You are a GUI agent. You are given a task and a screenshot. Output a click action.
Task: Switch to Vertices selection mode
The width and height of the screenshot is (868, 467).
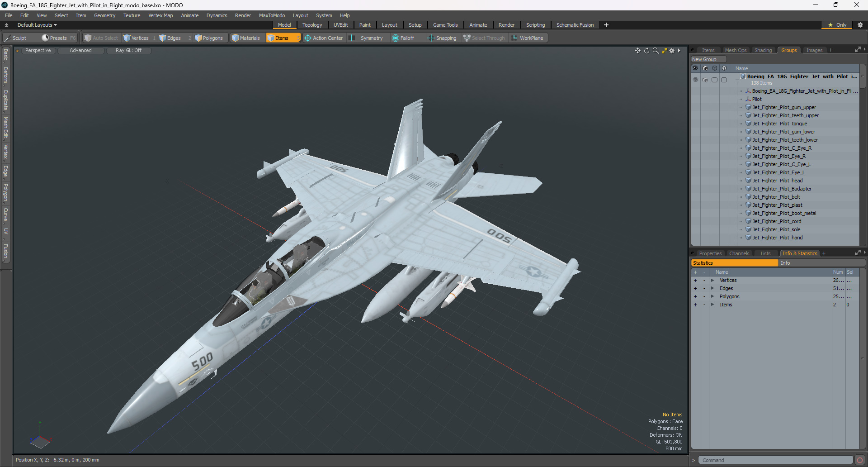(x=139, y=38)
